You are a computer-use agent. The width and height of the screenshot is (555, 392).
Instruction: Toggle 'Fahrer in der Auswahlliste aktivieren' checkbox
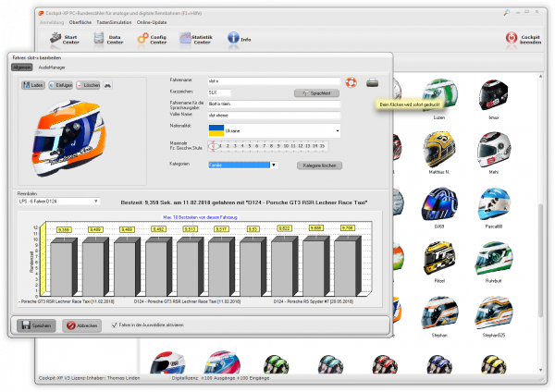point(114,325)
